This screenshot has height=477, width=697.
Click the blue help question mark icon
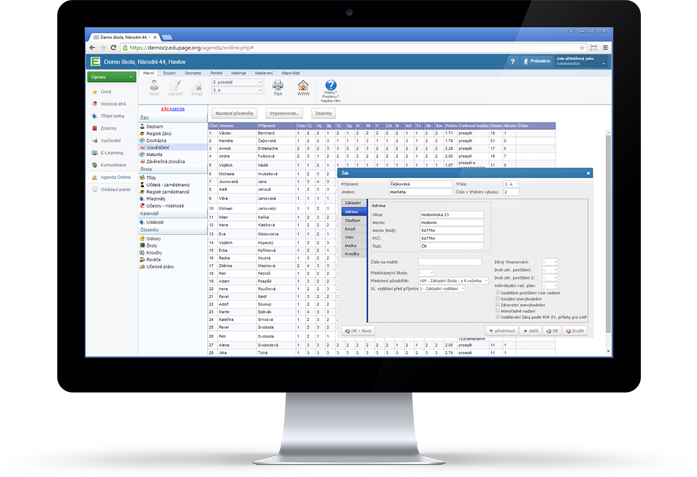click(x=331, y=86)
